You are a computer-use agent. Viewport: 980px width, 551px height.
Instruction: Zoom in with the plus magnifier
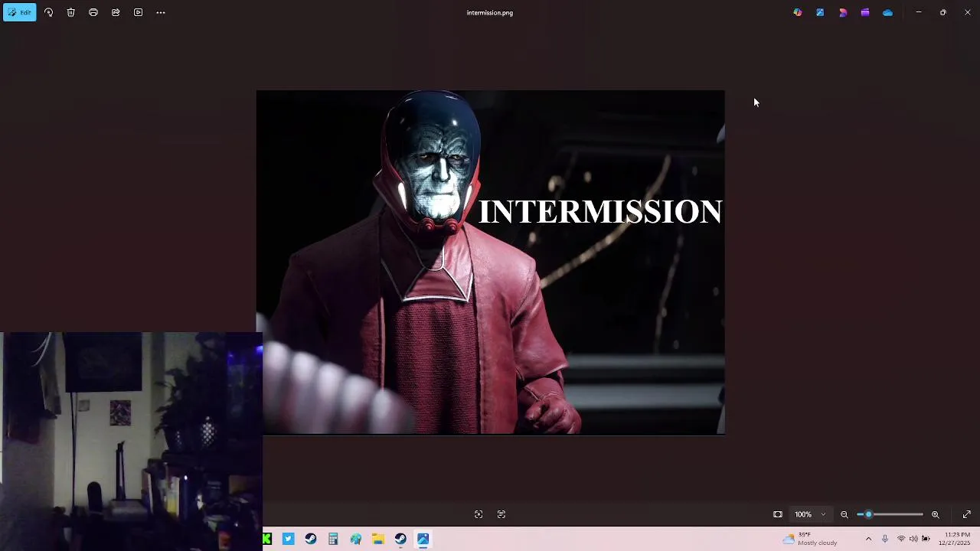pyautogui.click(x=936, y=514)
